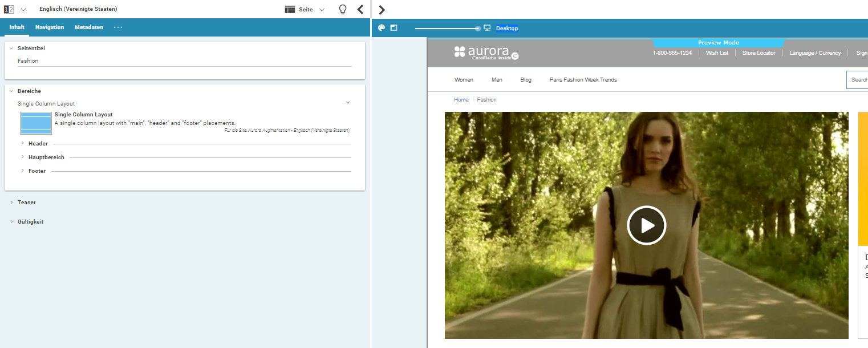Screen dimensions: 868x348
Task: Click the color palette icon in preview toolbar
Action: click(382, 27)
